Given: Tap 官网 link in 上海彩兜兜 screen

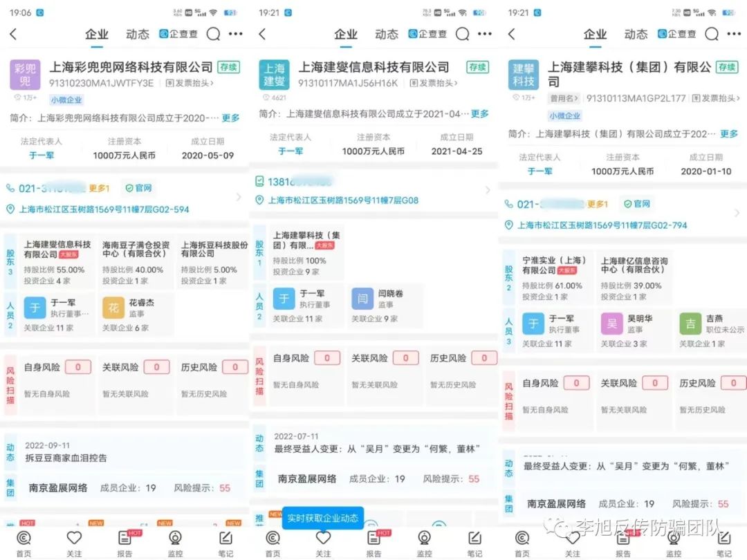Looking at the screenshot, I should click(138, 188).
